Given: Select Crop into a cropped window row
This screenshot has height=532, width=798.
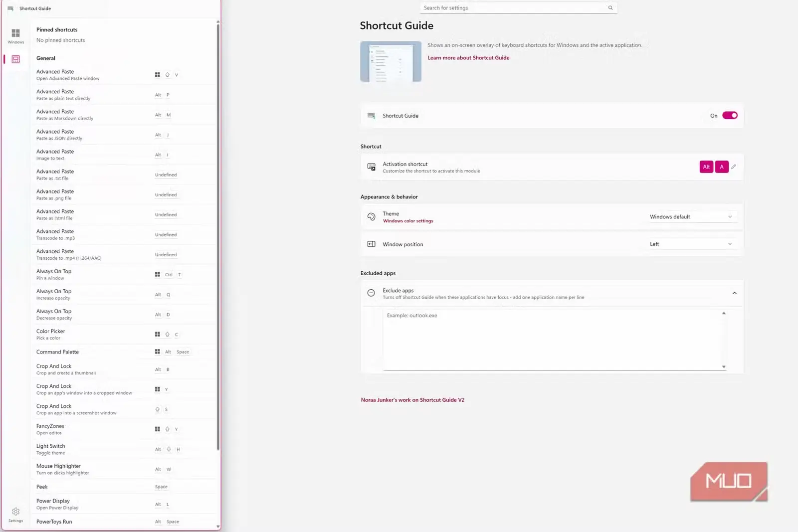Looking at the screenshot, I should (123, 389).
